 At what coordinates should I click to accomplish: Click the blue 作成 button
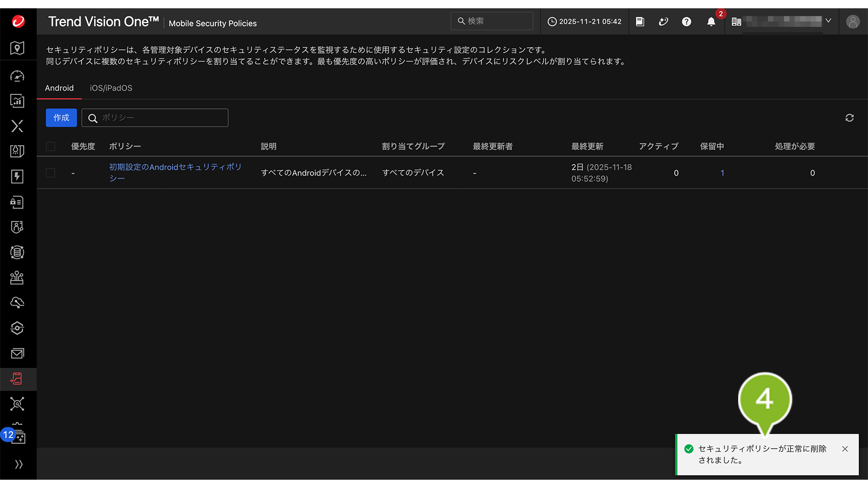pos(62,118)
